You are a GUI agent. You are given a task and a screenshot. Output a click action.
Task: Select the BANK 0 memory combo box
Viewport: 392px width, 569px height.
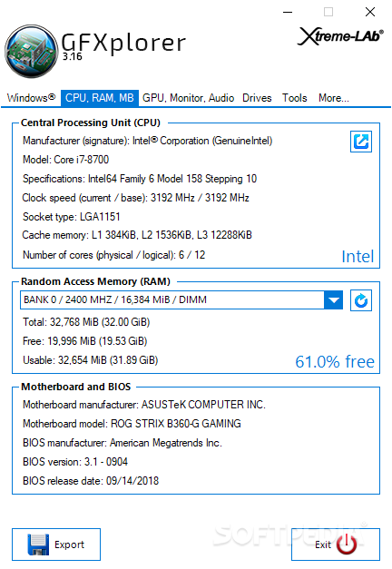(181, 300)
